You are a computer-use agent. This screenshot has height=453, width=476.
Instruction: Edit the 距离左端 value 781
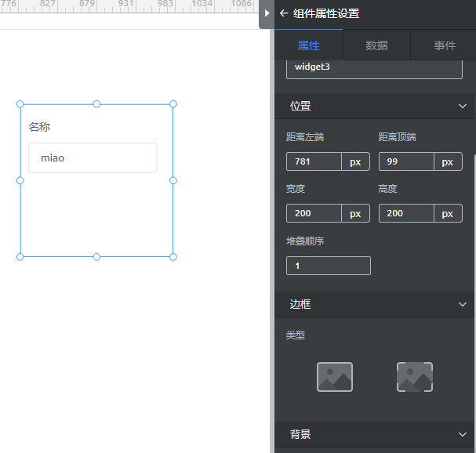(314, 161)
